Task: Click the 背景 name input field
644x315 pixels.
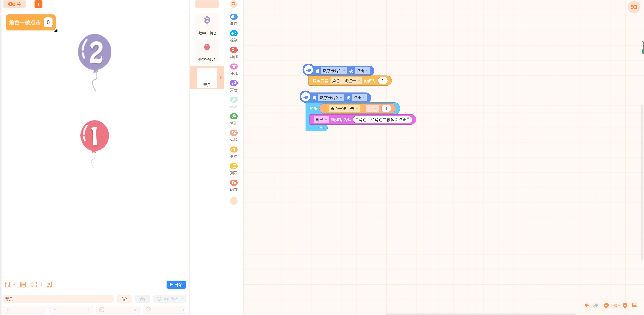Action: click(x=58, y=299)
